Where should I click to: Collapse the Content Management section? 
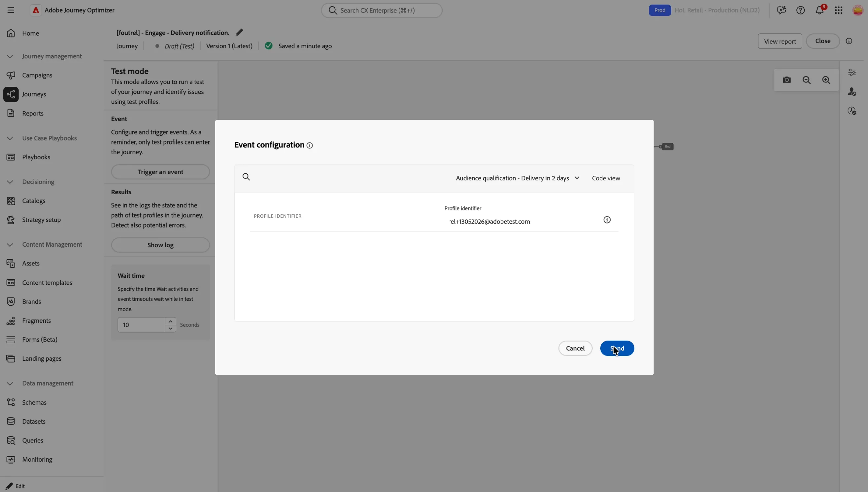[x=10, y=245]
